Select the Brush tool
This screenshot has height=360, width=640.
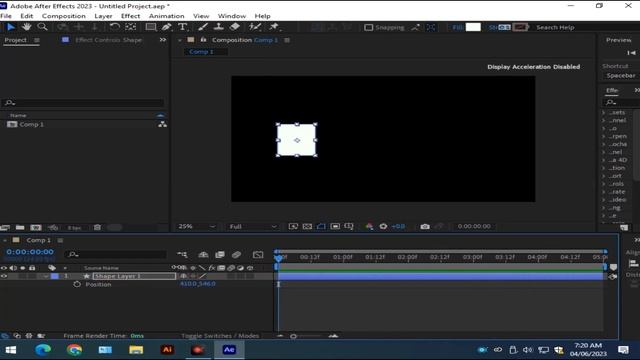(203, 27)
